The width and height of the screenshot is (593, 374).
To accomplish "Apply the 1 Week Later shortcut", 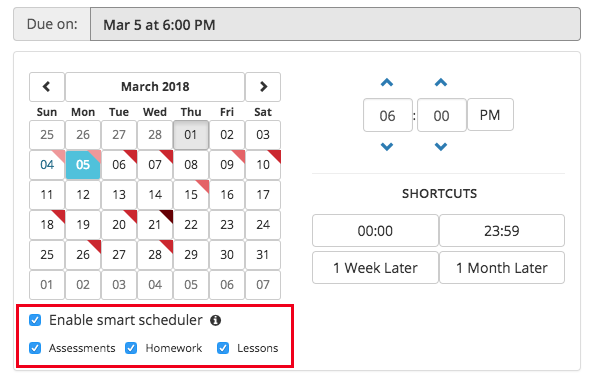I will pyautogui.click(x=375, y=268).
